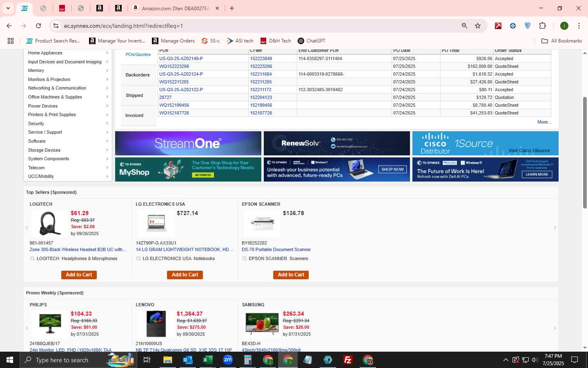Click More... link under orders table
Viewport: 588px width, 368px height.
(x=544, y=122)
